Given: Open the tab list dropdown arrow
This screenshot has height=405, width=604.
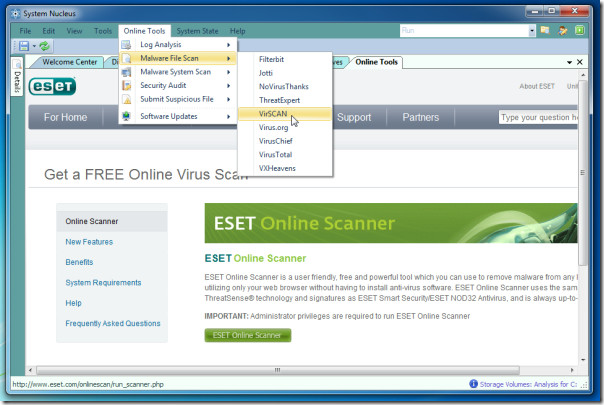Looking at the screenshot, I should click(x=569, y=62).
